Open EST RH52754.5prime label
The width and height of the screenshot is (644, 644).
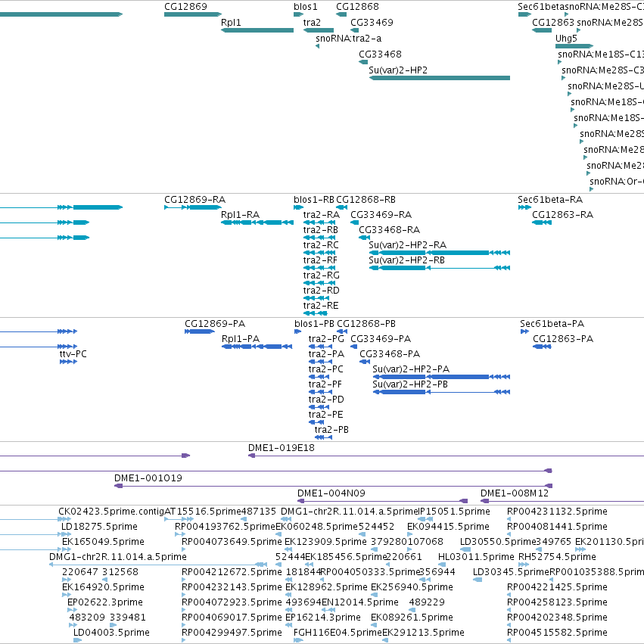click(557, 557)
